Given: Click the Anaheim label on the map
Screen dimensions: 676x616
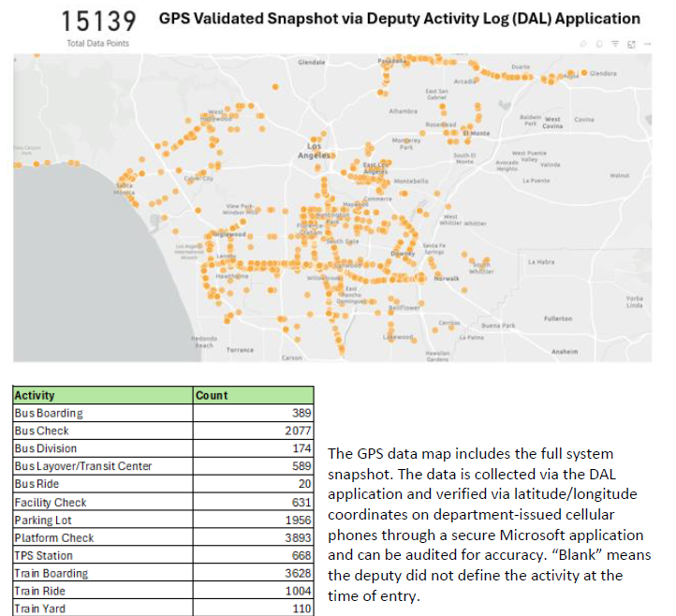Looking at the screenshot, I should 565,351.
